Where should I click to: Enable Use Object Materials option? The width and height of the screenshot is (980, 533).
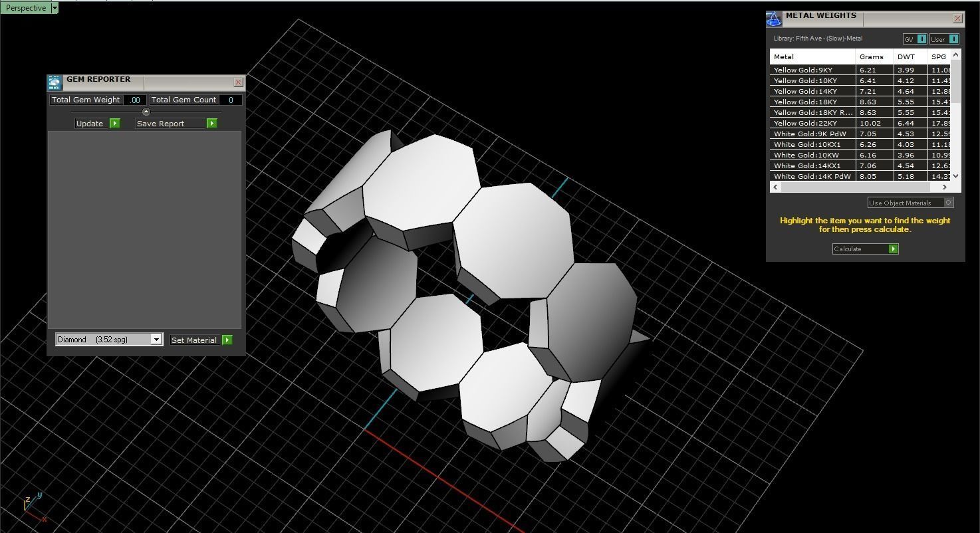(910, 203)
